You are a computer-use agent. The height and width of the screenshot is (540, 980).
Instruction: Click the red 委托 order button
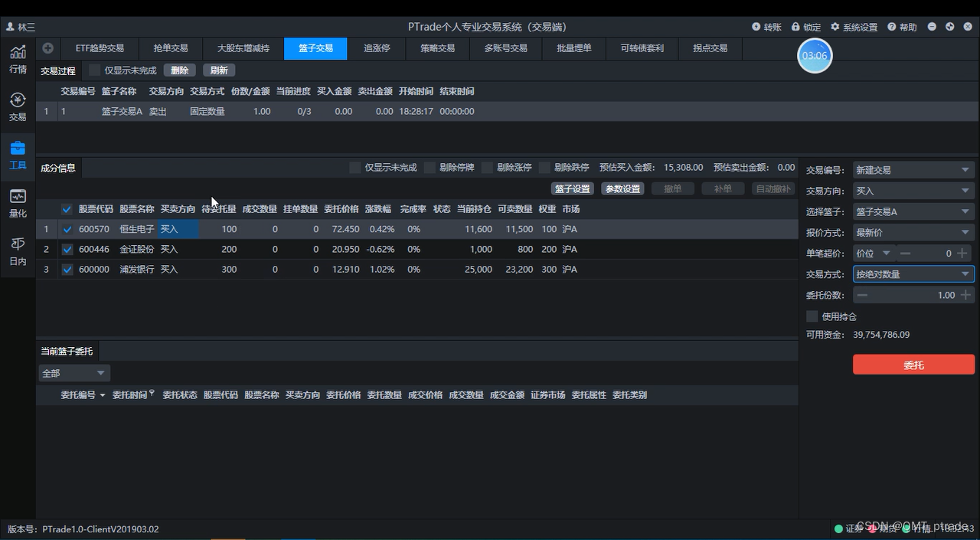(x=913, y=365)
